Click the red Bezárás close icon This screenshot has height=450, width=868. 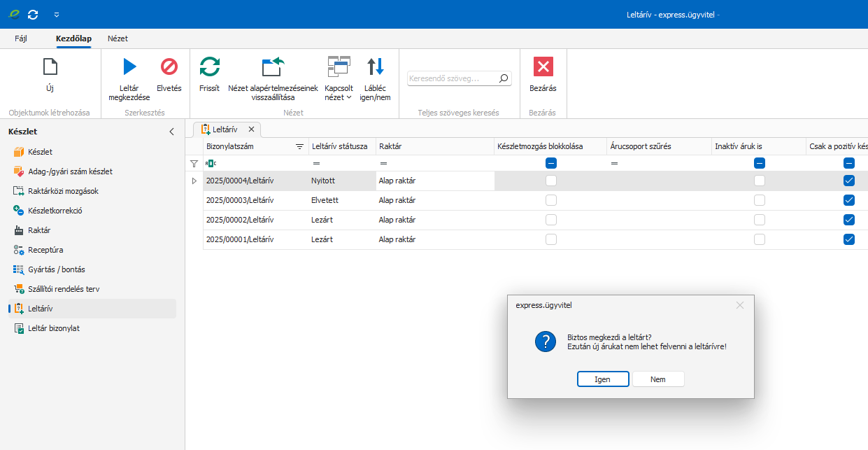click(543, 67)
